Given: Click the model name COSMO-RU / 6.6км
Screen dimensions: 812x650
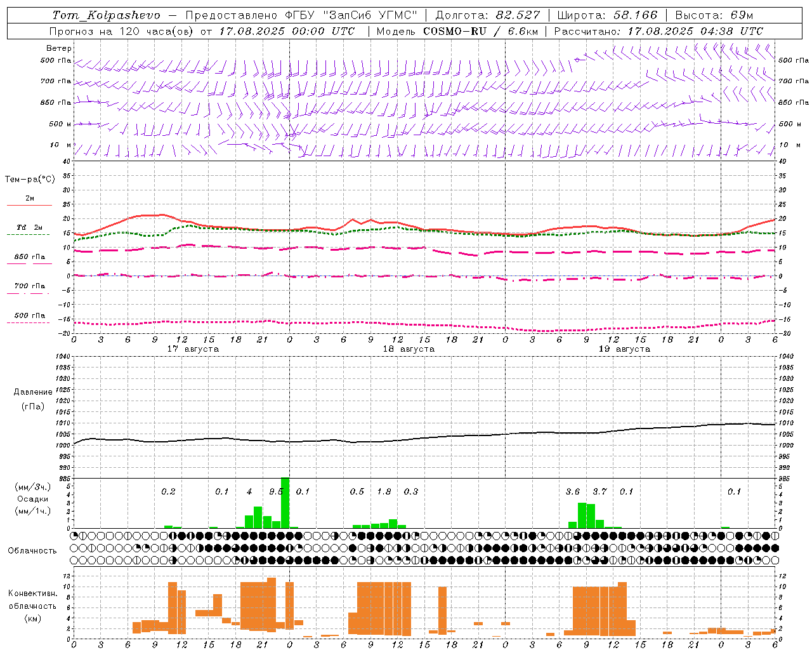Looking at the screenshot, I should tap(480, 31).
